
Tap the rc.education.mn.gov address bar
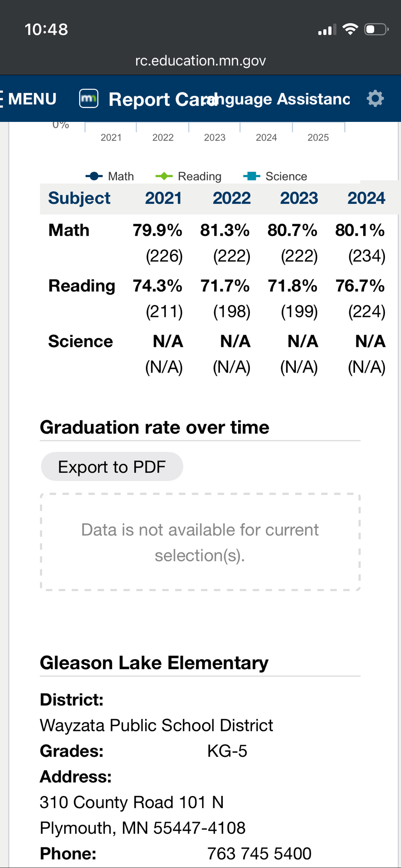point(200,60)
